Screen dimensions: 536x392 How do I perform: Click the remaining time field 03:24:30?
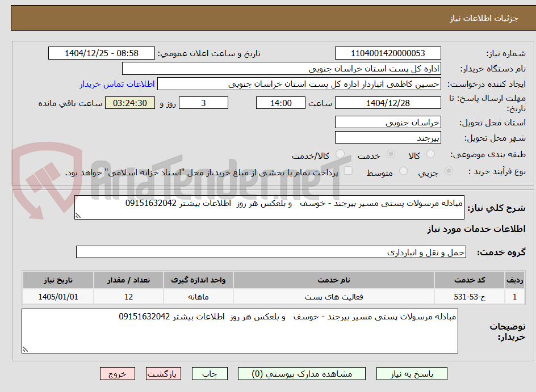coord(130,103)
